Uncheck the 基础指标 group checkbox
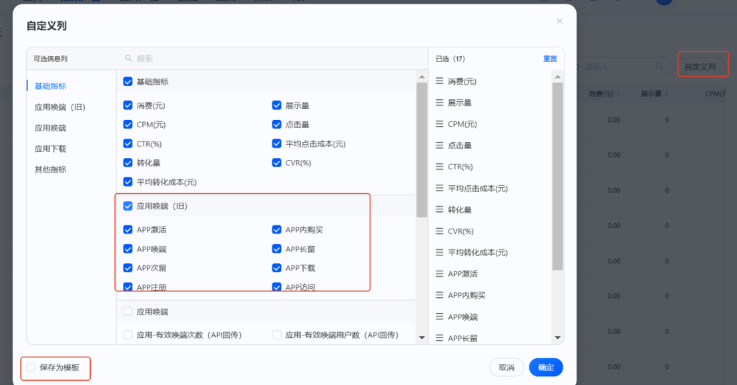Screen dimensions: 737x385 click(128, 81)
